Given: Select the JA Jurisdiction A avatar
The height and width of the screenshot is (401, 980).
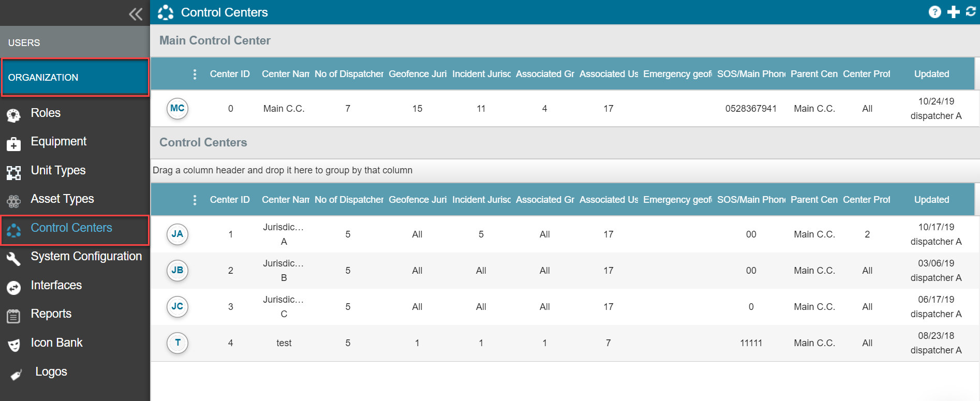Looking at the screenshot, I should (177, 234).
